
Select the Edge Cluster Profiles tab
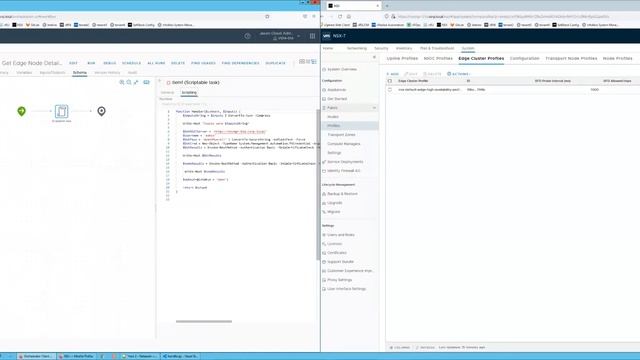tap(481, 58)
